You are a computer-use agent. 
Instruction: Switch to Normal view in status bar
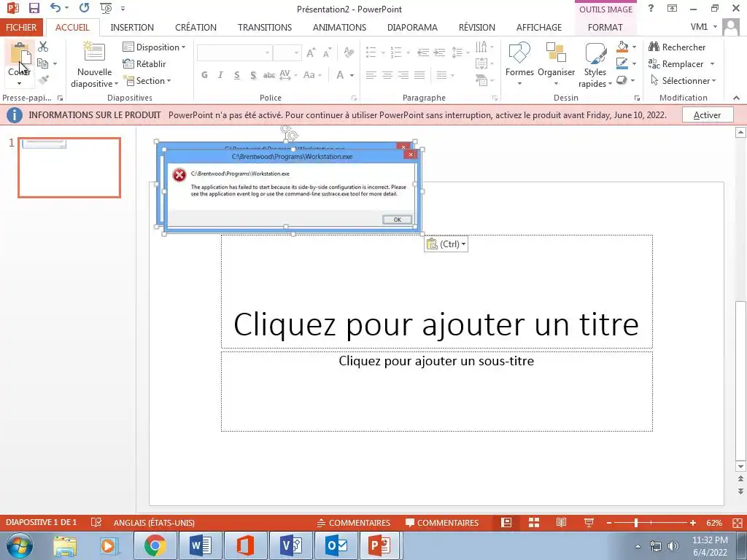click(506, 522)
